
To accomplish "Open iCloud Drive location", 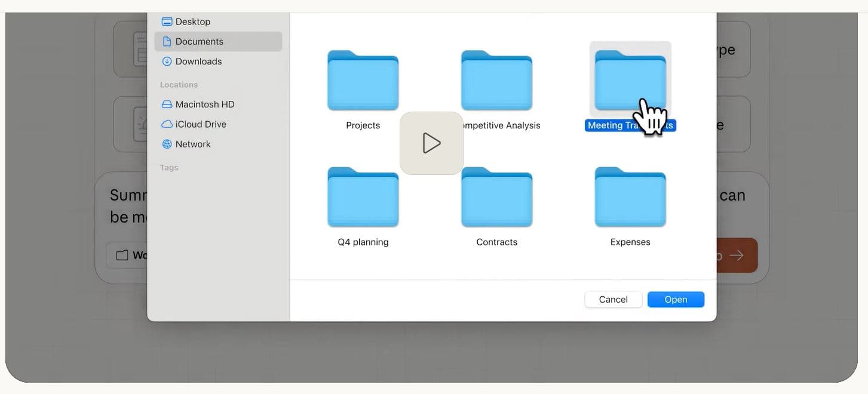I will 201,124.
